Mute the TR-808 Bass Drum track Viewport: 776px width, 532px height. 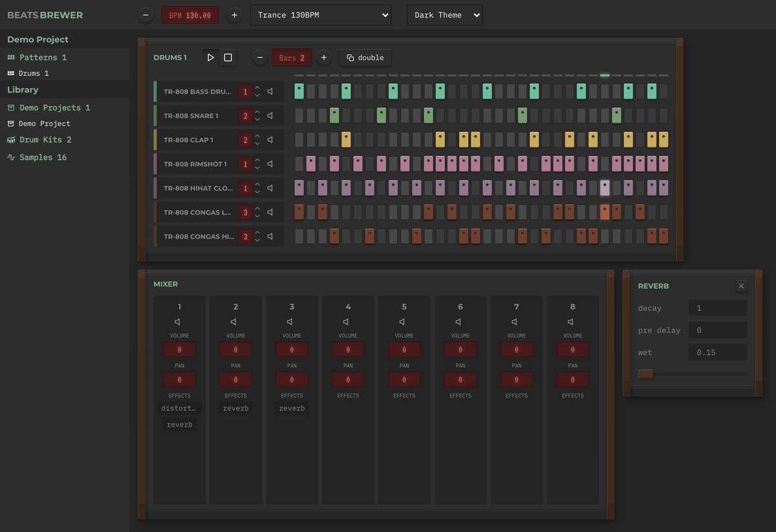pos(270,91)
